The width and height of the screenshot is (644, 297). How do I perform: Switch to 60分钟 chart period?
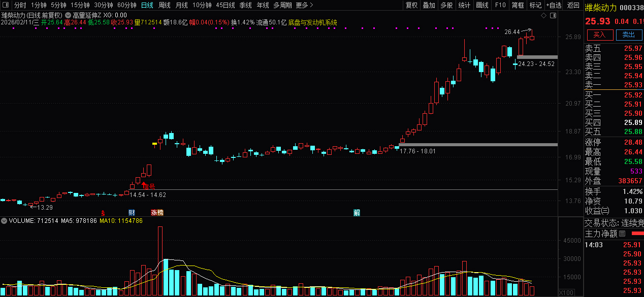pos(127,5)
